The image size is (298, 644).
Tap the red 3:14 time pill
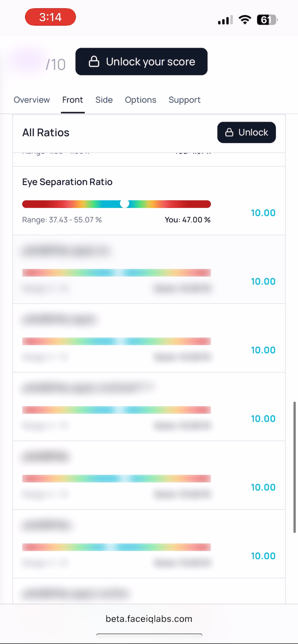coord(50,17)
